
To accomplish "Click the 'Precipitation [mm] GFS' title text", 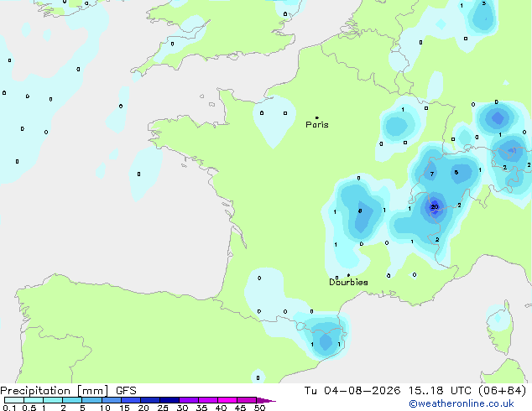I will tap(68, 391).
